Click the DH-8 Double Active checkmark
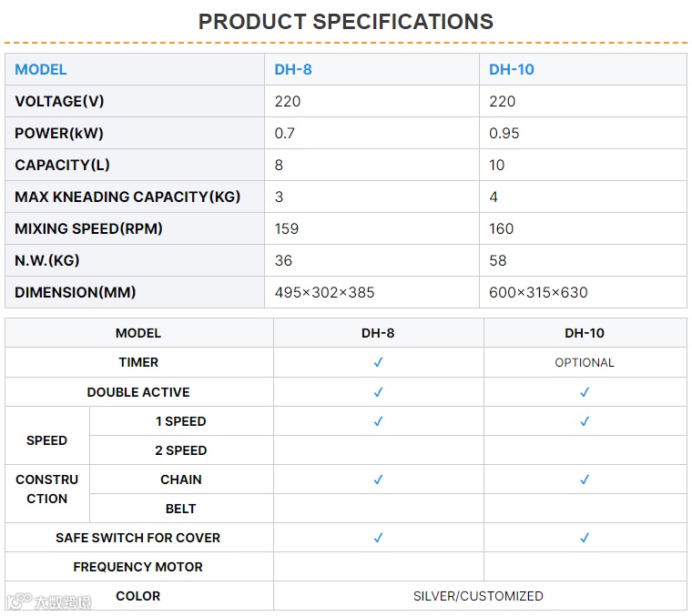Image resolution: width=692 pixels, height=616 pixels. click(x=378, y=392)
